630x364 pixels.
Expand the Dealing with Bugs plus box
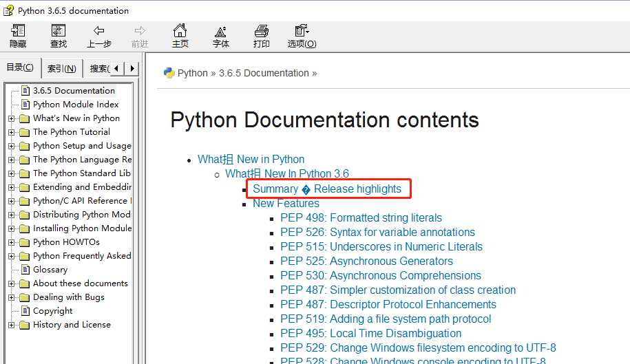coord(11,297)
